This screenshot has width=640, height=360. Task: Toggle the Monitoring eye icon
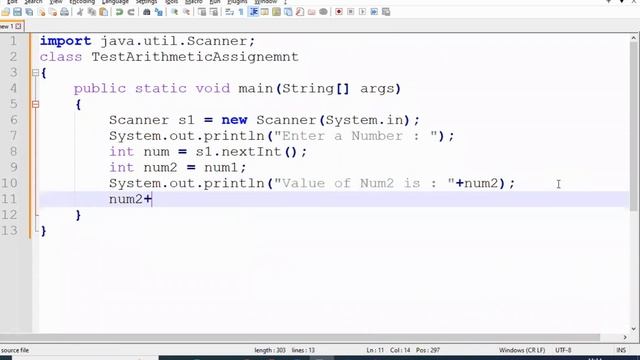pos(323,12)
